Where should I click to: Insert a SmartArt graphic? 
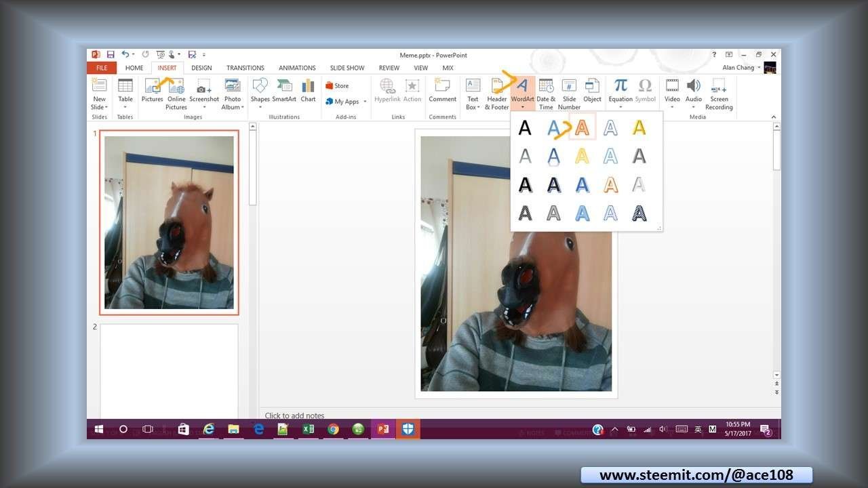(x=284, y=91)
